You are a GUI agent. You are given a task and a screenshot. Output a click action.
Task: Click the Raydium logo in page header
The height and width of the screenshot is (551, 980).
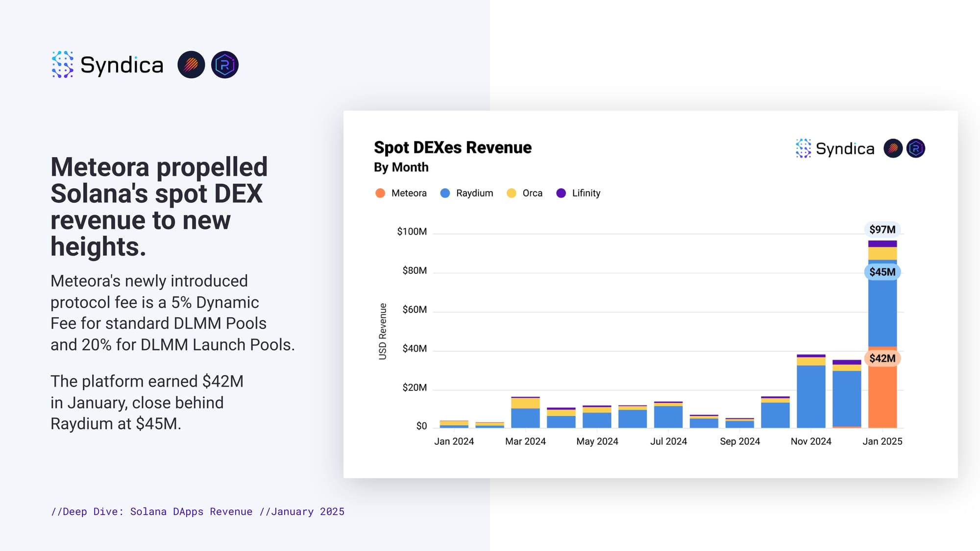tap(225, 65)
